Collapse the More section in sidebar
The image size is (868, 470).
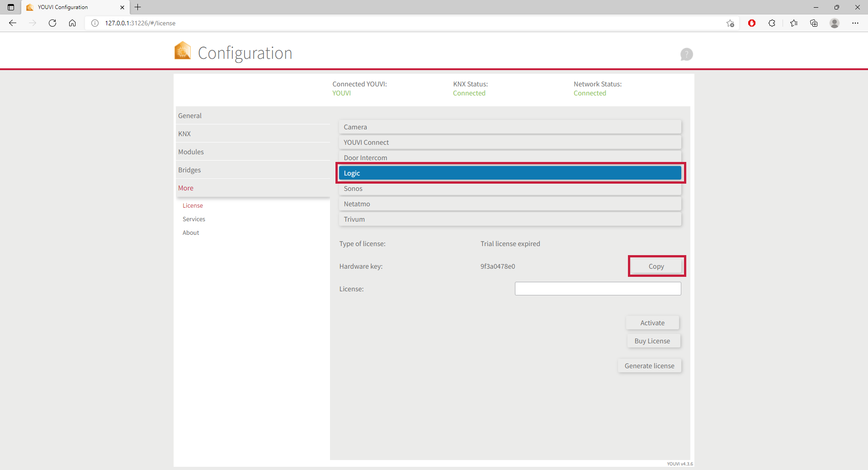(x=253, y=188)
